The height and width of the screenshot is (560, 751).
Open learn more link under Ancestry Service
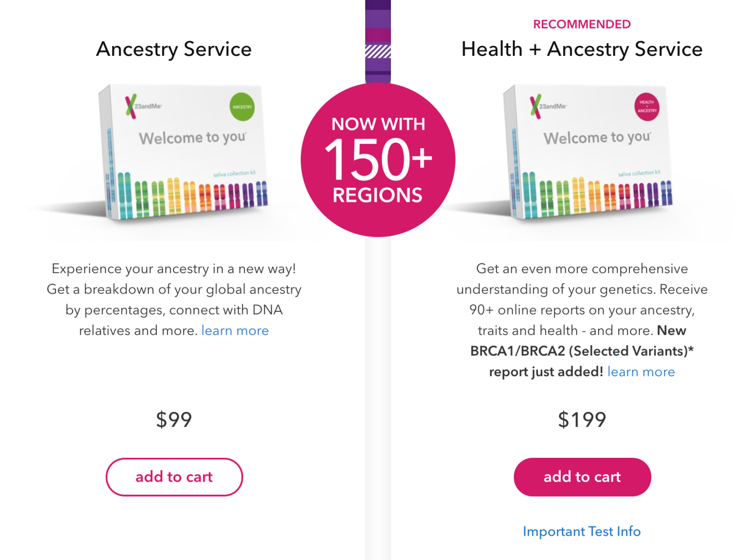click(x=235, y=331)
